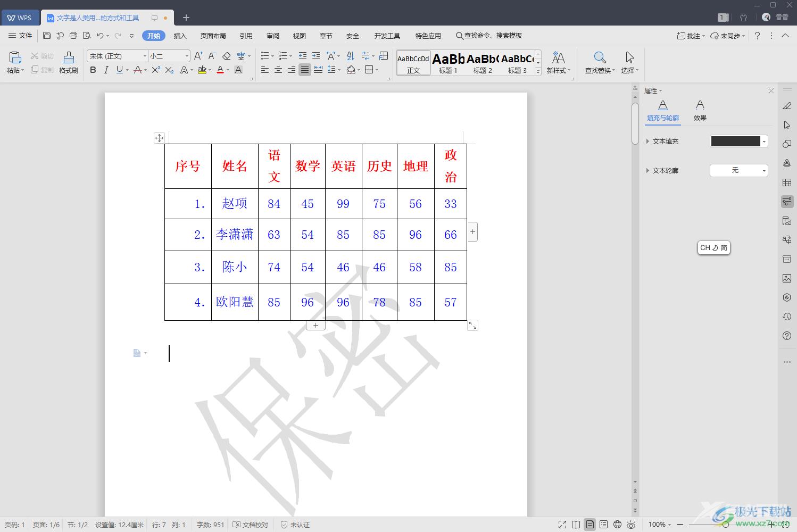797x532 pixels.
Task: Decrease paragraph indent
Action: point(302,56)
